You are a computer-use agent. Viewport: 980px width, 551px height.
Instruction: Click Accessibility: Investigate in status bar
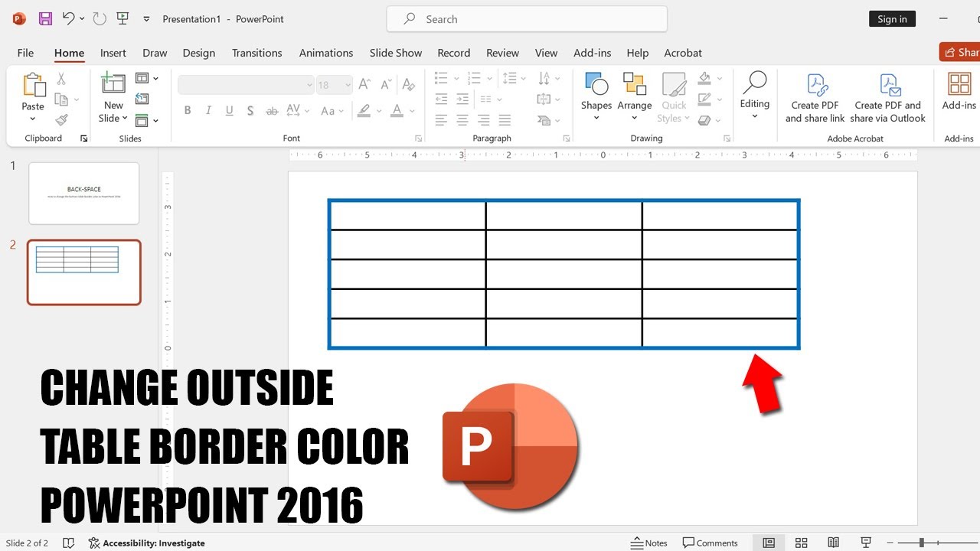(147, 543)
